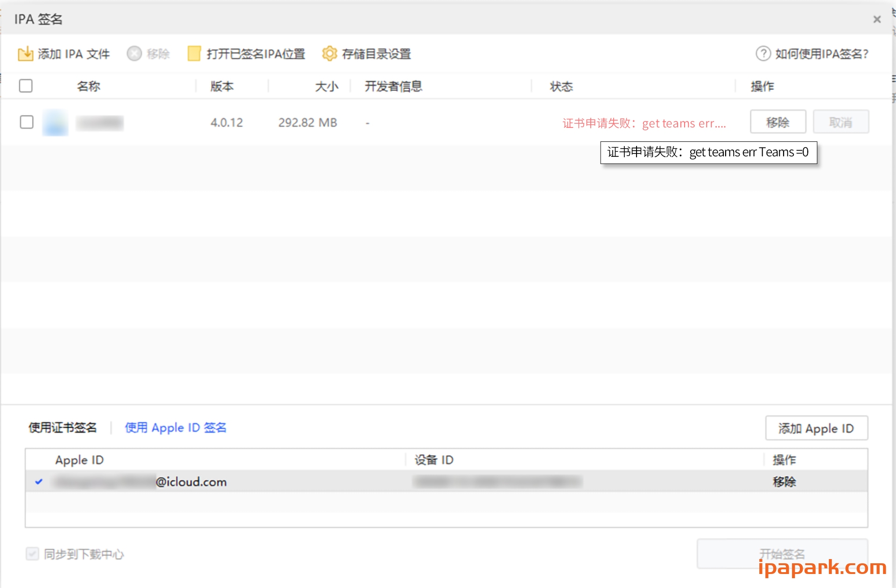Open 存储目录设置 with the gear icon
This screenshot has width=896, height=588.
coord(329,53)
